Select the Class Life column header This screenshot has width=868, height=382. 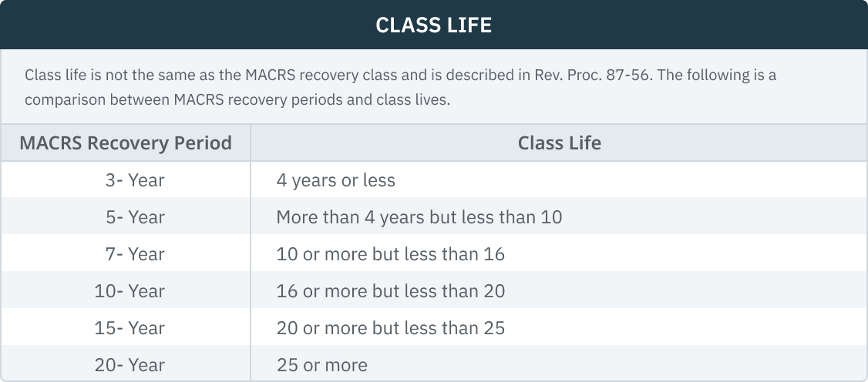(x=559, y=143)
